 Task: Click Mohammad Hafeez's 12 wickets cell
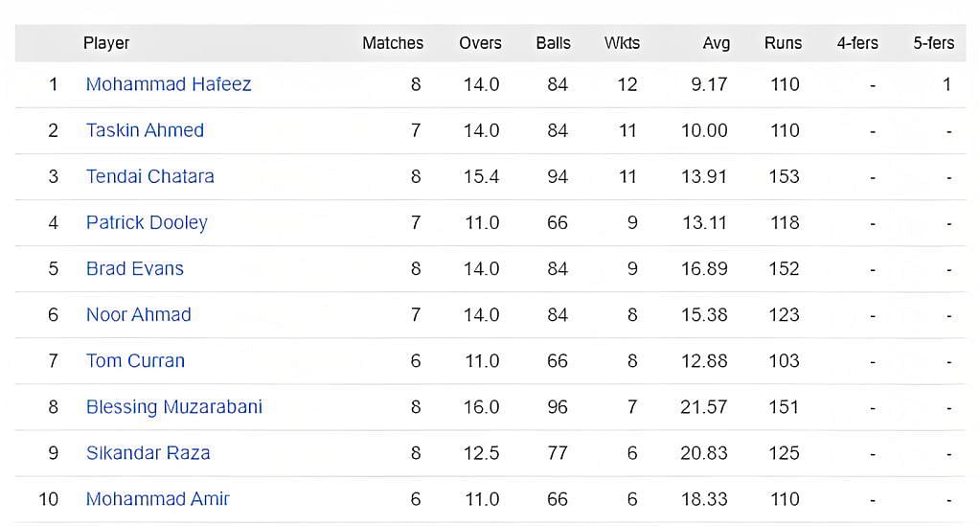tap(627, 84)
